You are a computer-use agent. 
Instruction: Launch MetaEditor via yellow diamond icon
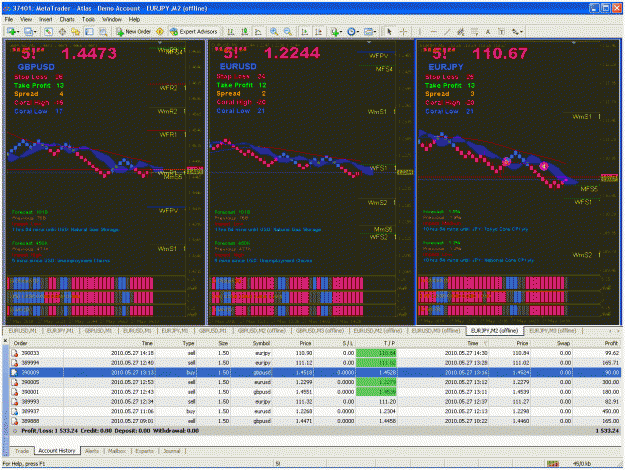point(160,31)
